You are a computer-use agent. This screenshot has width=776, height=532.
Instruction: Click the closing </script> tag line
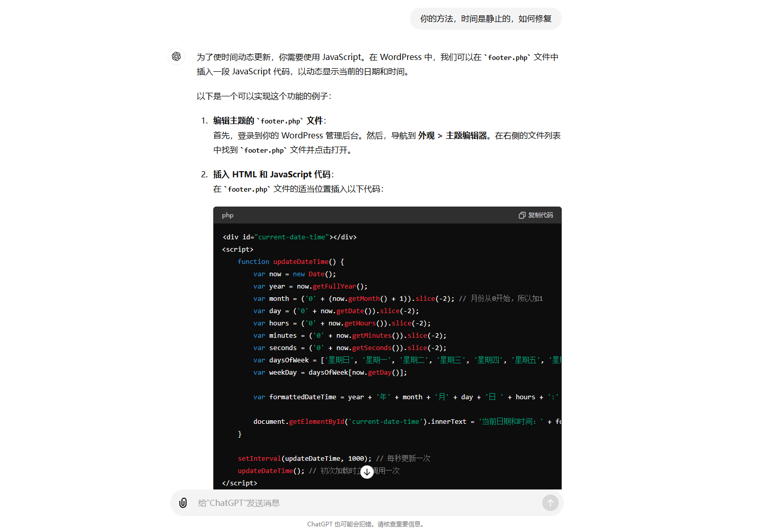coord(239,483)
